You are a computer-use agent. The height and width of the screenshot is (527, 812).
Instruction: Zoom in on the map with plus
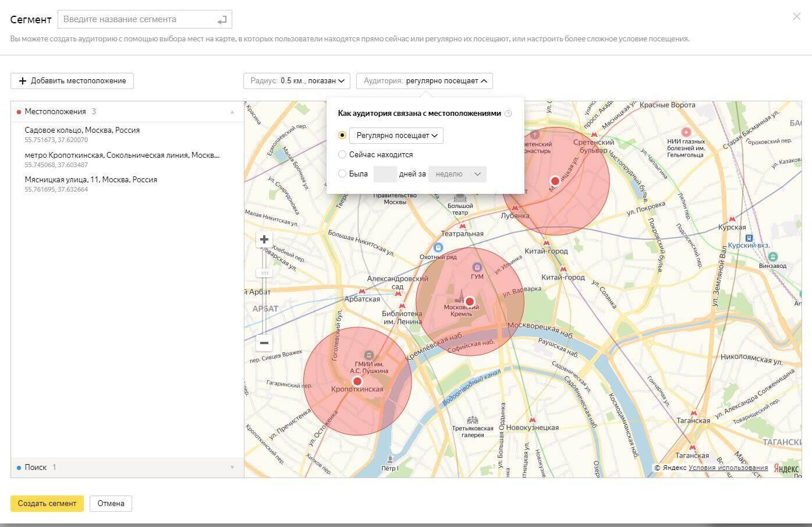tap(264, 239)
